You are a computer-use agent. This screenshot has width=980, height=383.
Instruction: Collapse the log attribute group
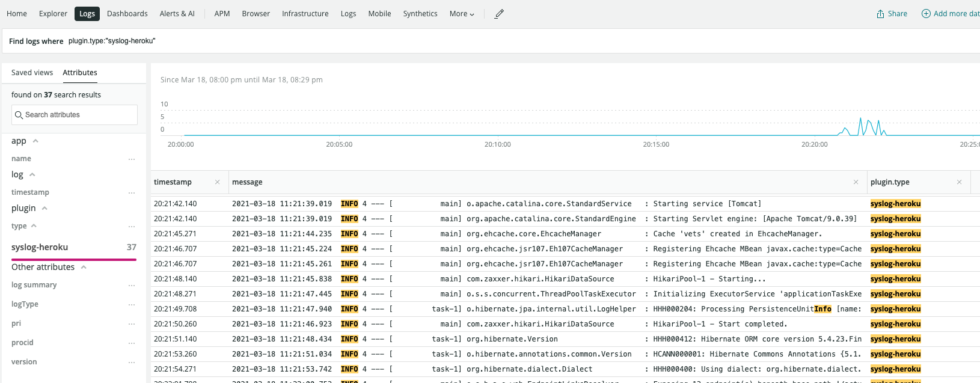pyautogui.click(x=32, y=174)
